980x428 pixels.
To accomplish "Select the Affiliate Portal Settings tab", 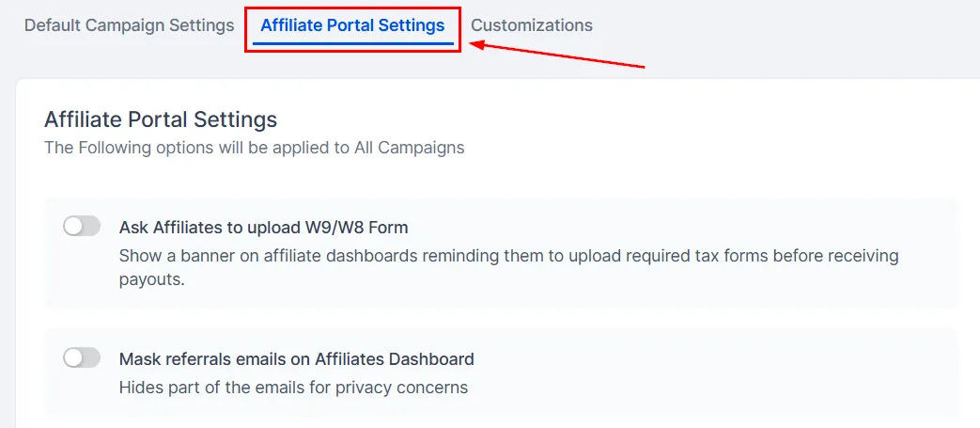I will click(x=352, y=25).
